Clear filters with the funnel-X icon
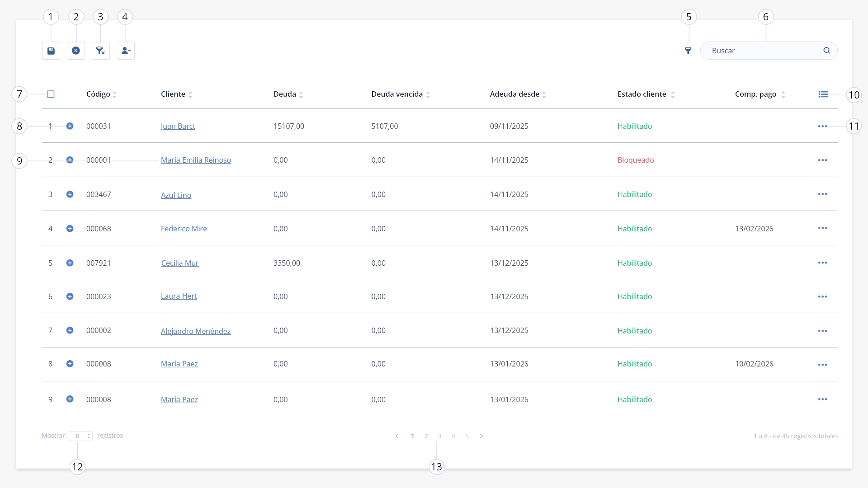Viewport: 868px width, 488px height. pyautogui.click(x=101, y=51)
